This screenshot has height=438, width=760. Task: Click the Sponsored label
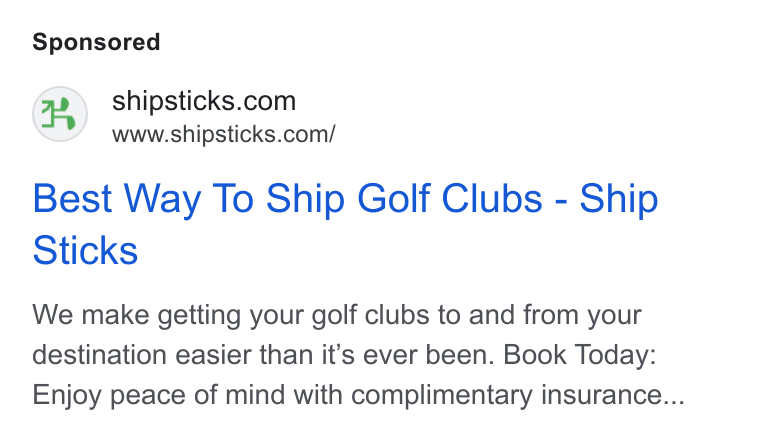click(x=96, y=42)
